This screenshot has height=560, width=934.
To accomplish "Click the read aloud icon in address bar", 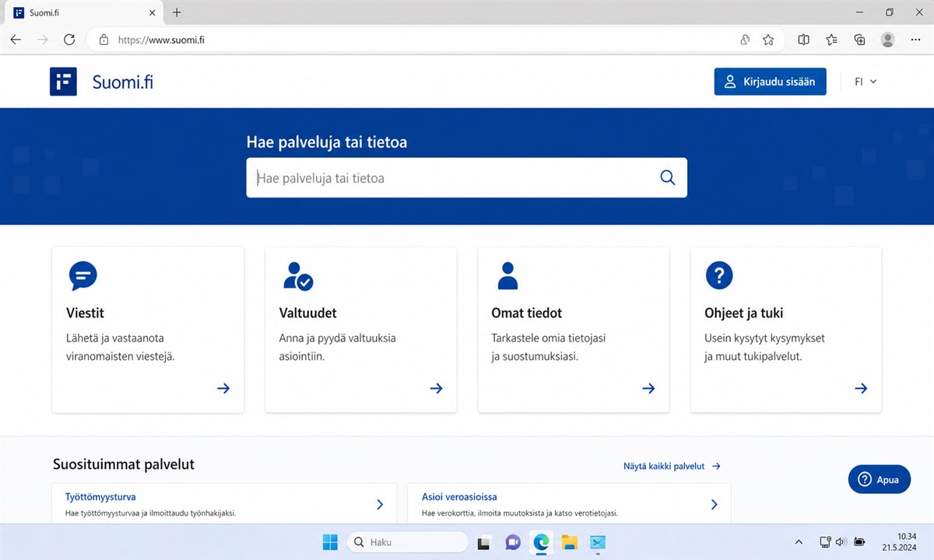I will (x=745, y=40).
